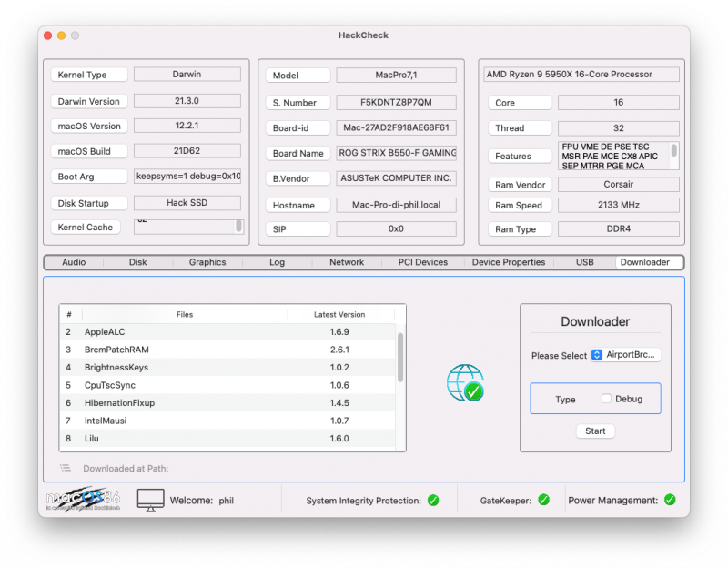Select the Graphics tab
The width and height of the screenshot is (728, 568).
[207, 262]
